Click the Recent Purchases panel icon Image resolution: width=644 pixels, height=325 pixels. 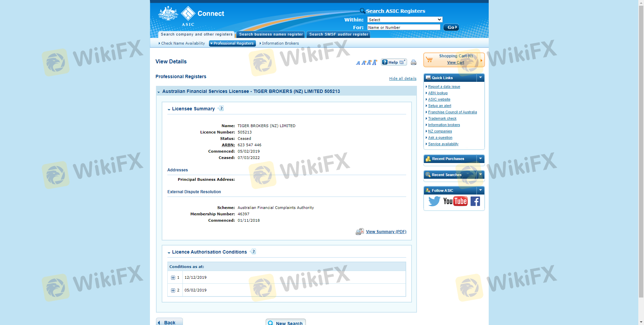(x=428, y=159)
